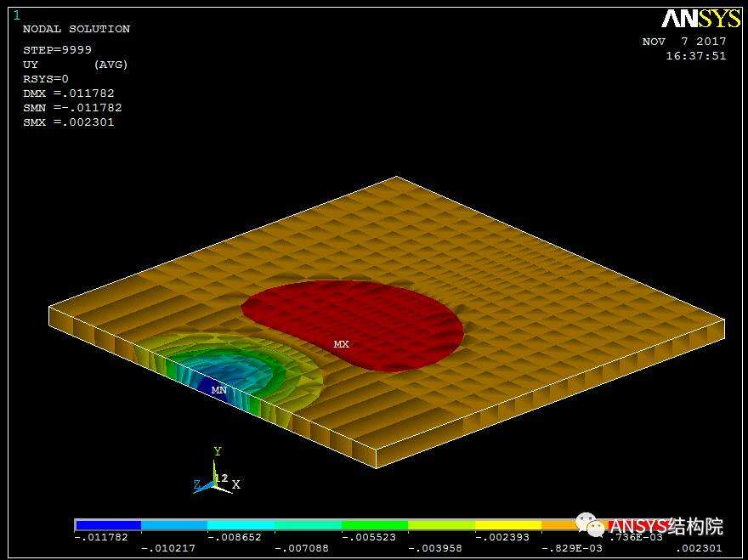This screenshot has height=560, width=748.
Task: Select the Z axis label on the triad
Action: point(197,484)
